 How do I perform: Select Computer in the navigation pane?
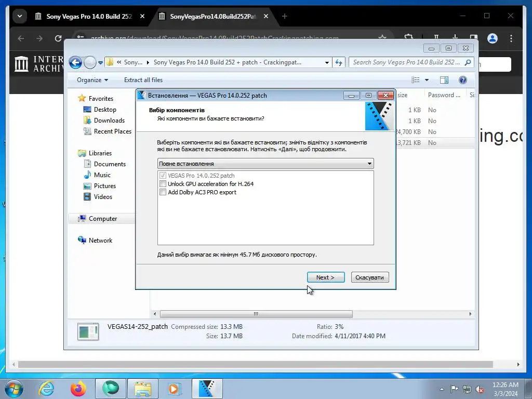click(x=102, y=219)
